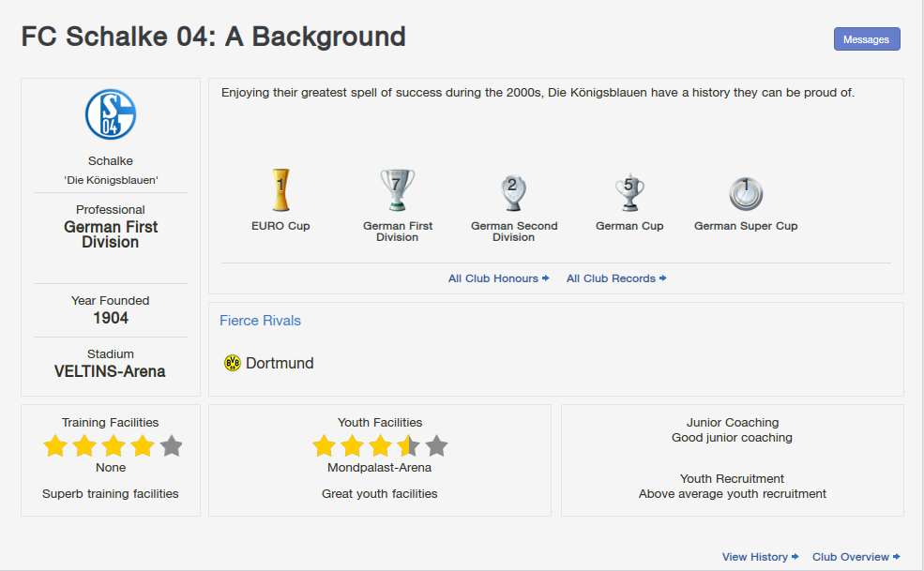Viewport: 924px width, 571px height.
Task: Click the Dortmund club badge icon
Action: (x=233, y=363)
